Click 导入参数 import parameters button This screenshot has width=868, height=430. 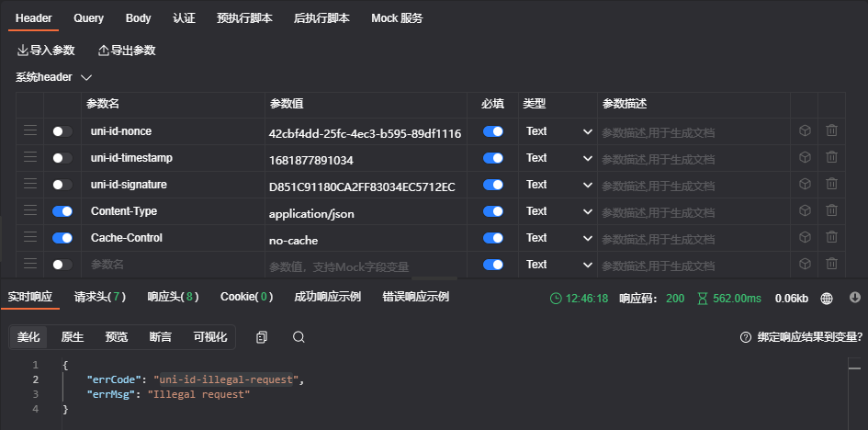[x=46, y=51]
